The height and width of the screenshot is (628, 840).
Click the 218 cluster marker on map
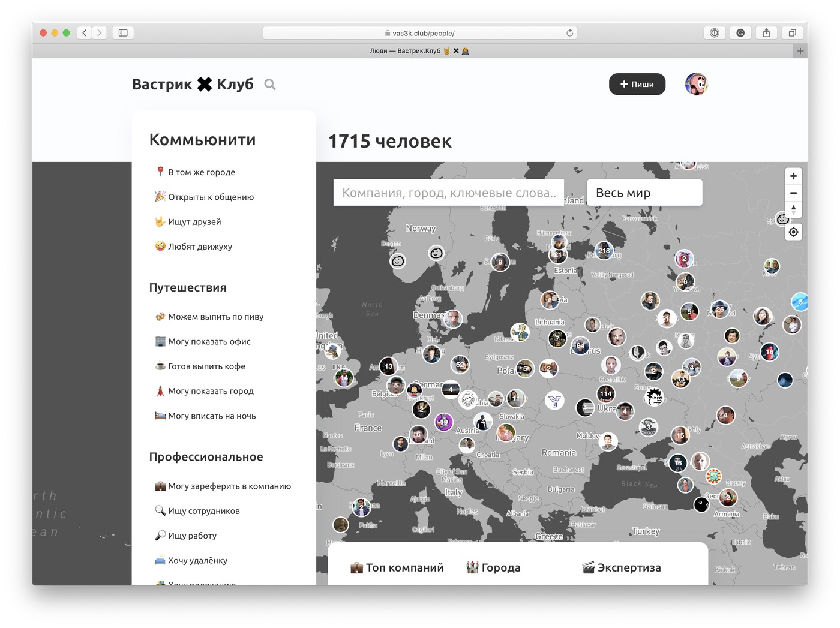(604, 251)
